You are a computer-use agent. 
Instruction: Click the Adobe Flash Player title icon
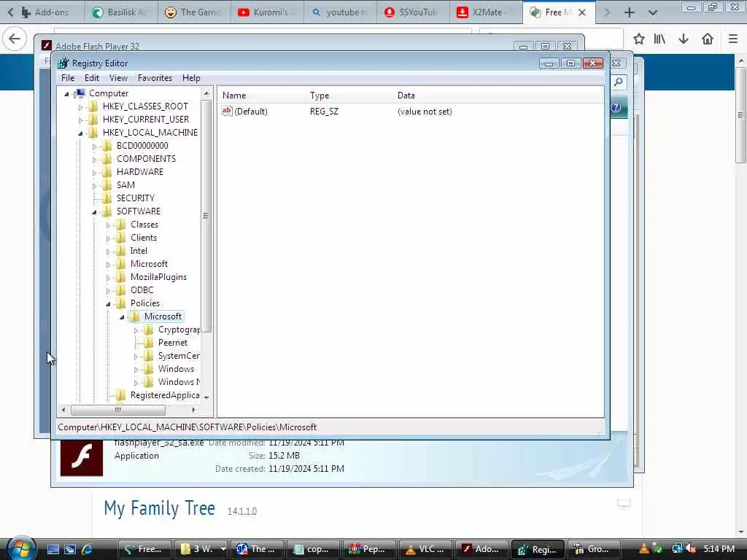[x=46, y=46]
